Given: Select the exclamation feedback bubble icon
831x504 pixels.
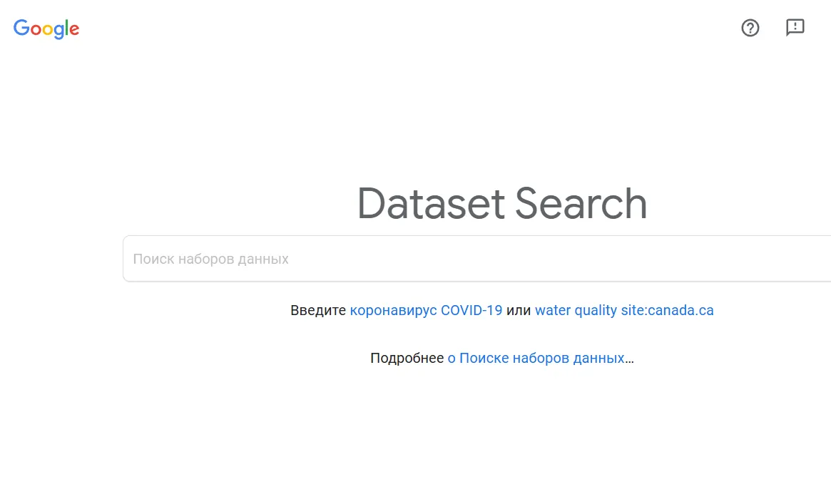Looking at the screenshot, I should click(795, 28).
